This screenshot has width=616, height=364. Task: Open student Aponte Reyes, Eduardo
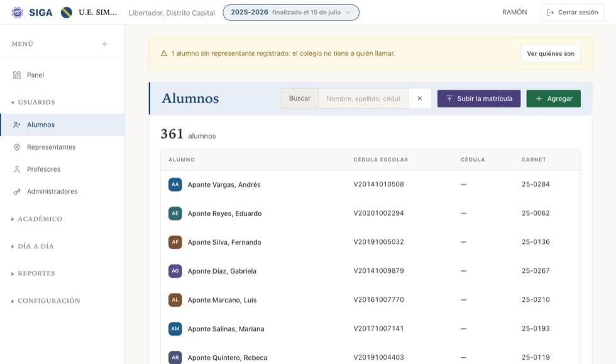(225, 214)
